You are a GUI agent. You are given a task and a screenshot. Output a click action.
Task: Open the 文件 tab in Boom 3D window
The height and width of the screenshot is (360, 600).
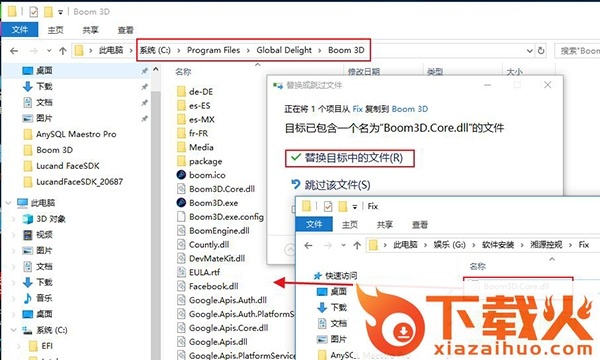(x=20, y=29)
